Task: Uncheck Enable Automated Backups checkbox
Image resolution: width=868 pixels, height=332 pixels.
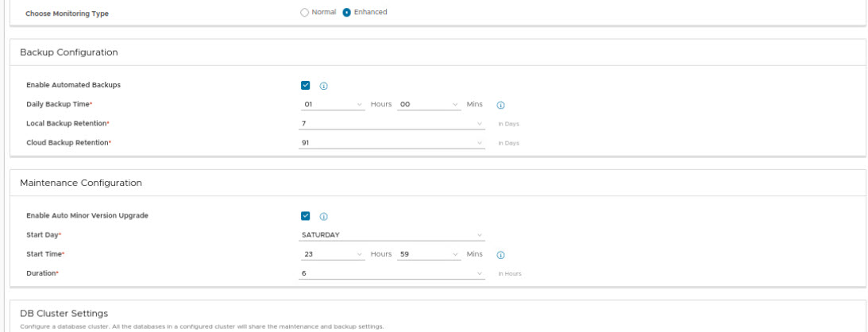Action: pyautogui.click(x=306, y=85)
